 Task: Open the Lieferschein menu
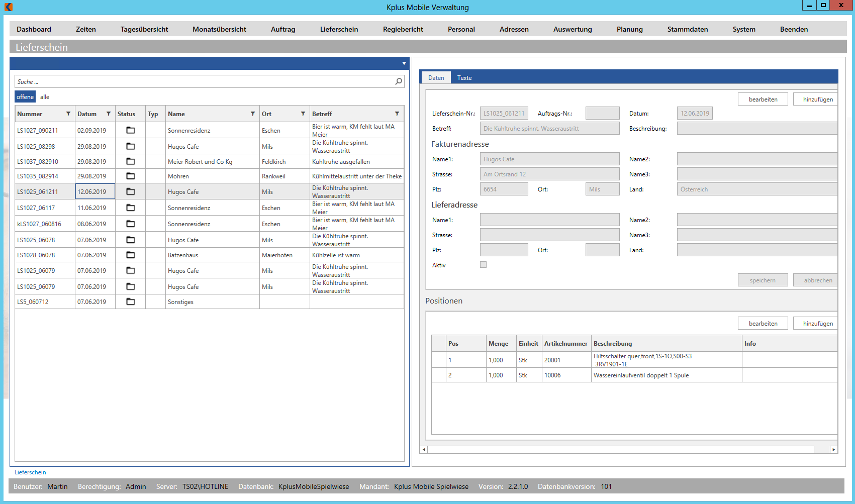[x=339, y=29]
